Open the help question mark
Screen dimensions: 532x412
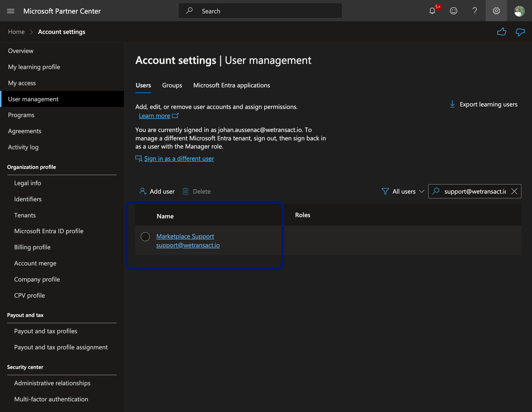475,11
